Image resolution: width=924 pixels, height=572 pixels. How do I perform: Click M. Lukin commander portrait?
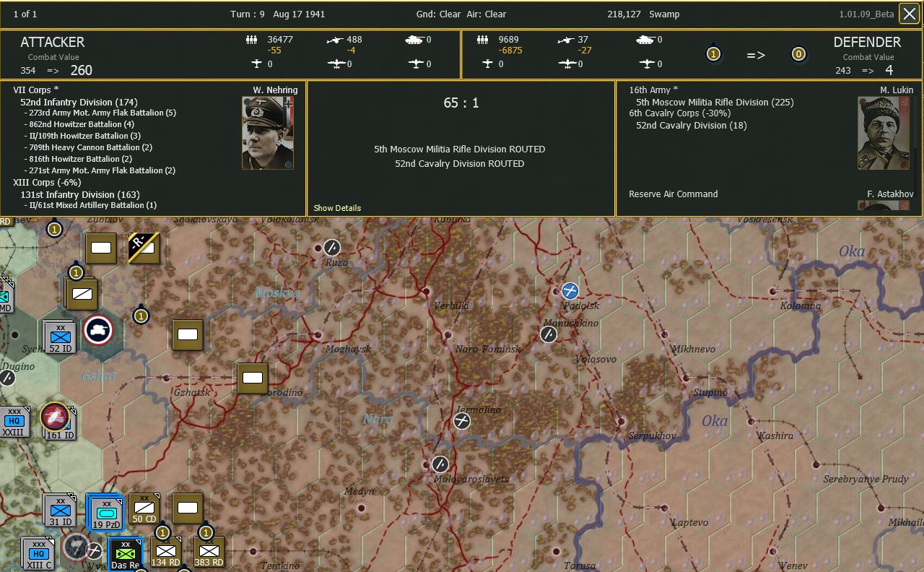[x=884, y=133]
